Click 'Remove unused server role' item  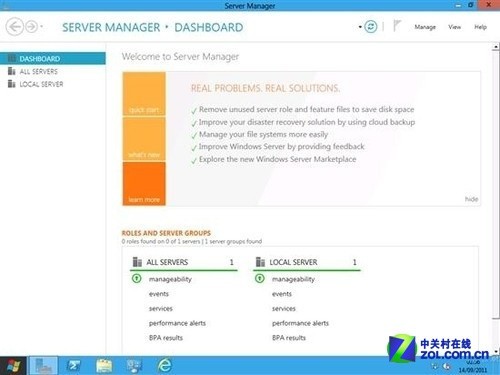coord(306,109)
